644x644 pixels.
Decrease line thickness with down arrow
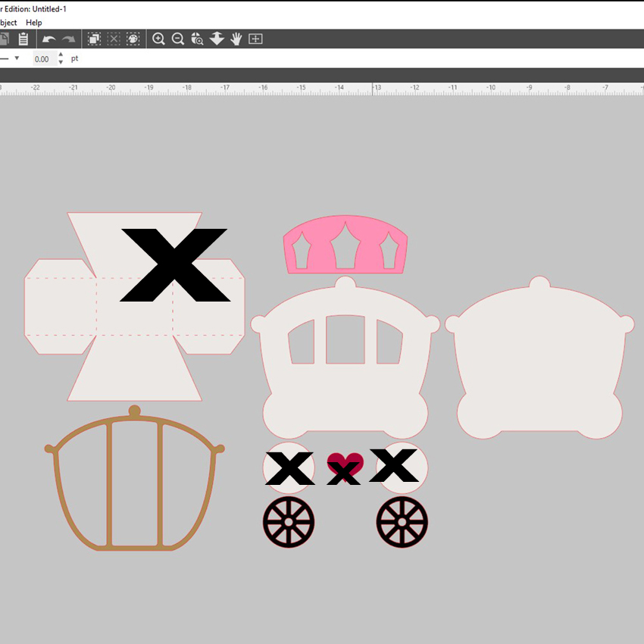tap(61, 62)
